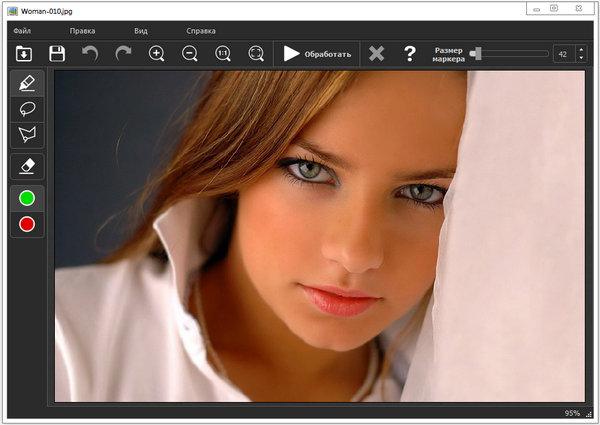The image size is (600, 425).
Task: Click the marker size value field
Action: click(x=563, y=53)
